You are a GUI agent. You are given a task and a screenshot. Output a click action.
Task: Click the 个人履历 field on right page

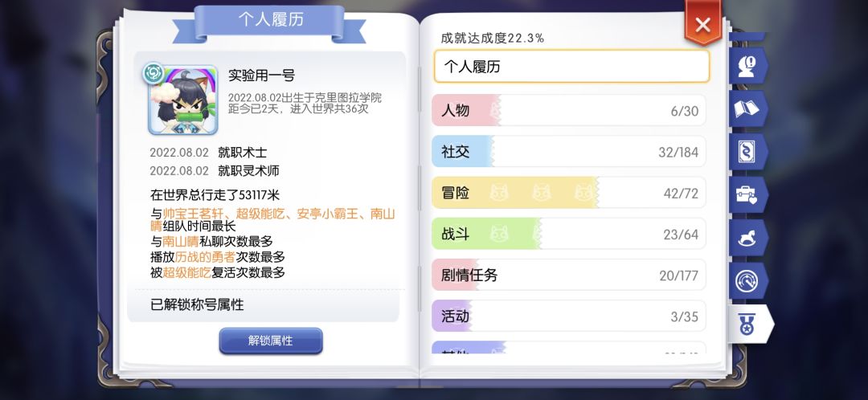coord(571,67)
